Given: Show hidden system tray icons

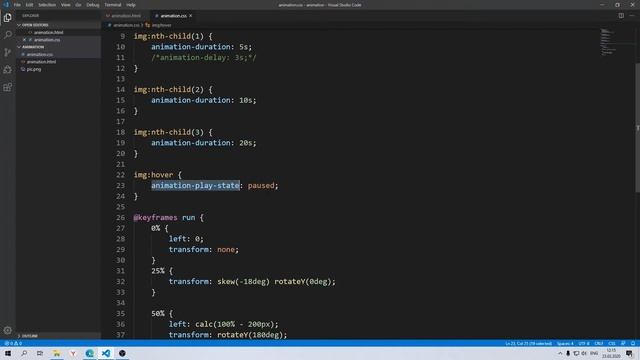Looking at the screenshot, I should 560,353.
